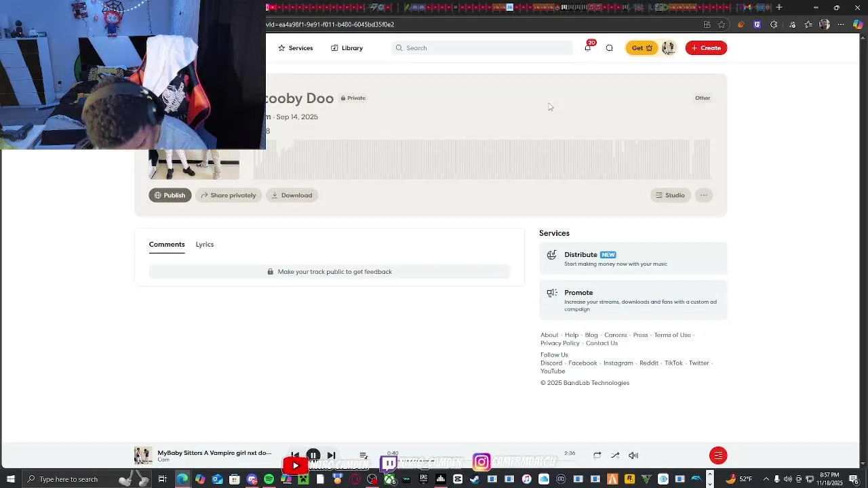Open the Careers footer link

[616, 335]
